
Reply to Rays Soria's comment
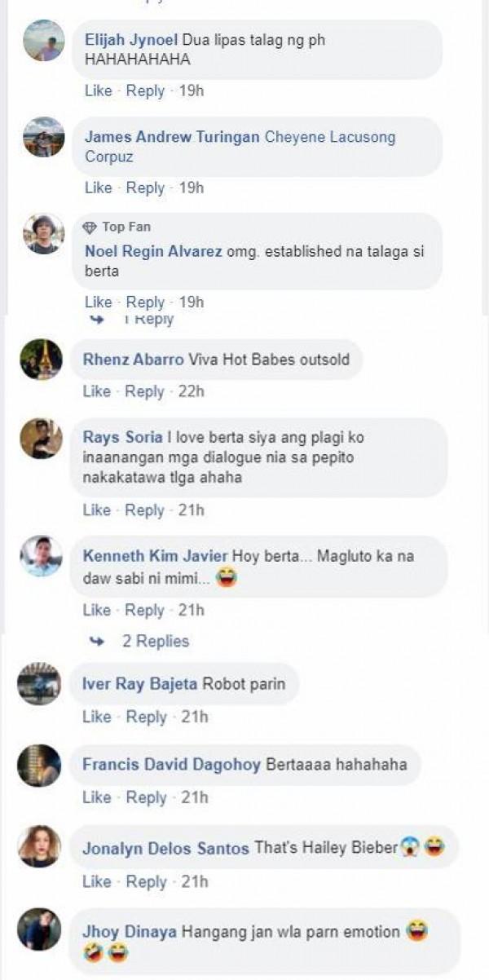[144, 510]
